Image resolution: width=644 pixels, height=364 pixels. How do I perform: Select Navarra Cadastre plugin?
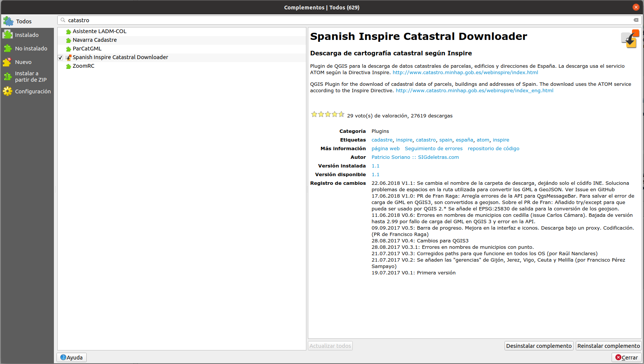[x=182, y=40]
